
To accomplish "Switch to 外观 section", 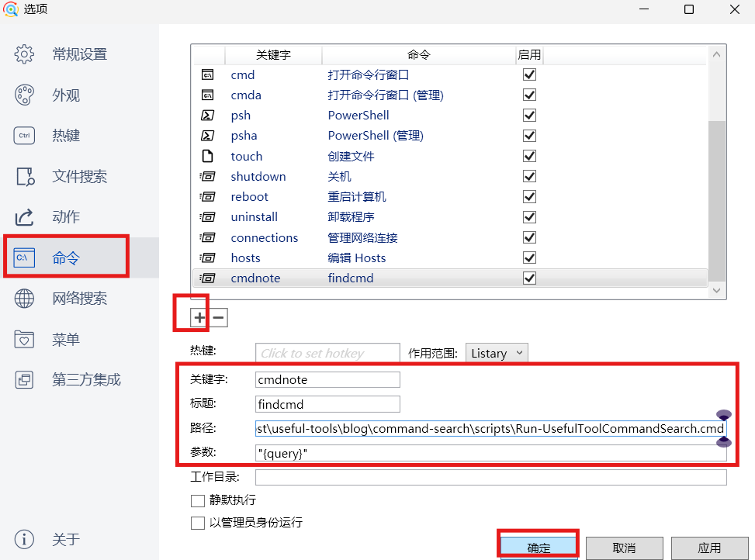I will tap(66, 95).
